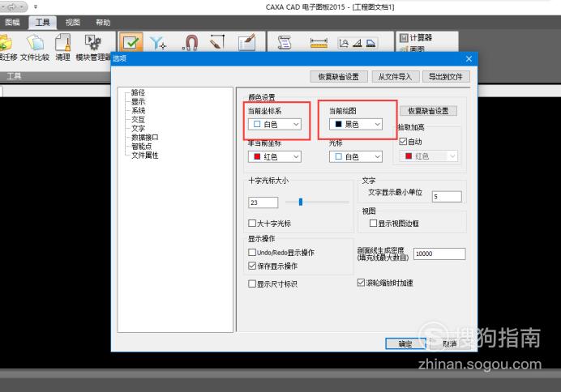The image size is (561, 392).
Task: Open 非当前坐标 red color dropdown
Action: coord(275,156)
